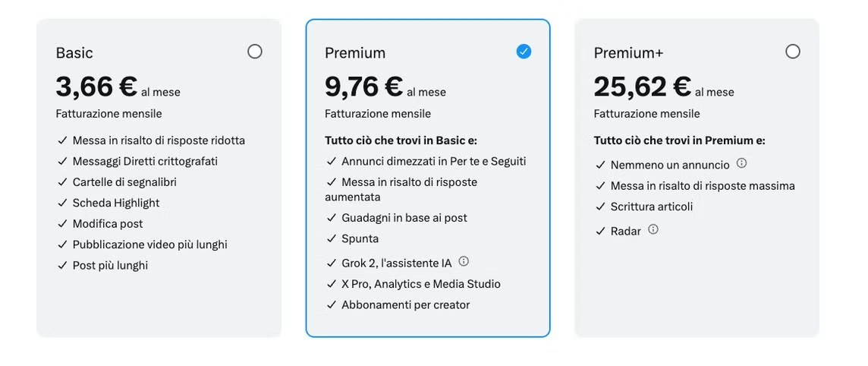Select the Basic plan radio button
Image resolution: width=868 pixels, height=366 pixels.
click(255, 52)
